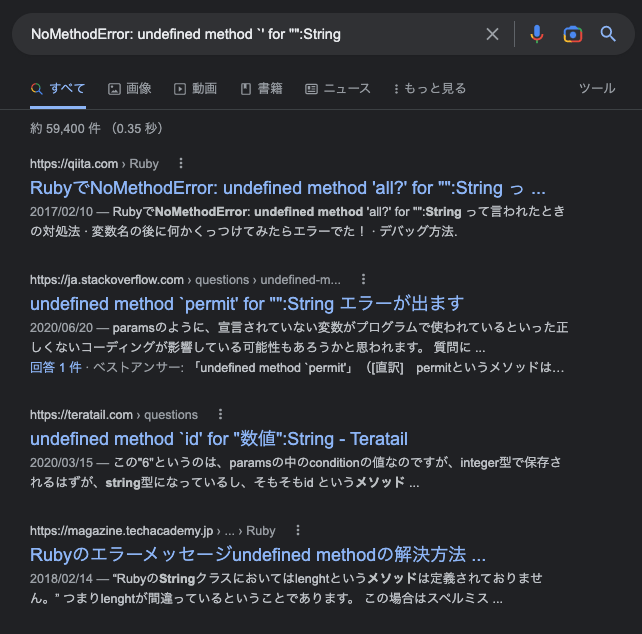
Task: Open the ツール options
Action: [597, 88]
